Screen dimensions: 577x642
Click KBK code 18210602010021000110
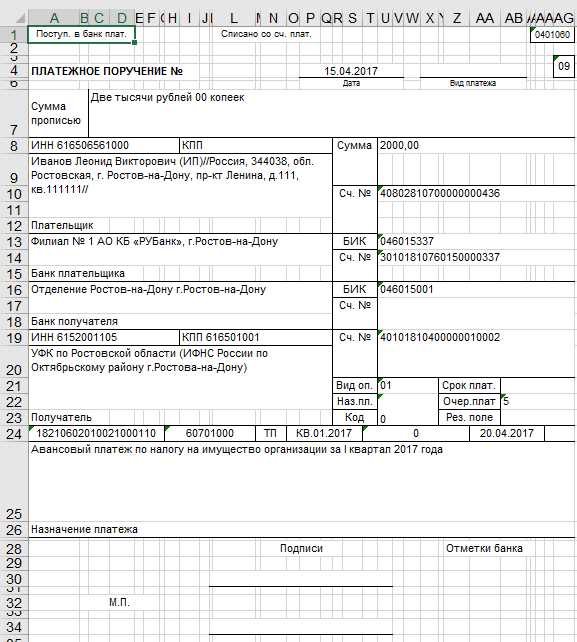[x=96, y=433]
